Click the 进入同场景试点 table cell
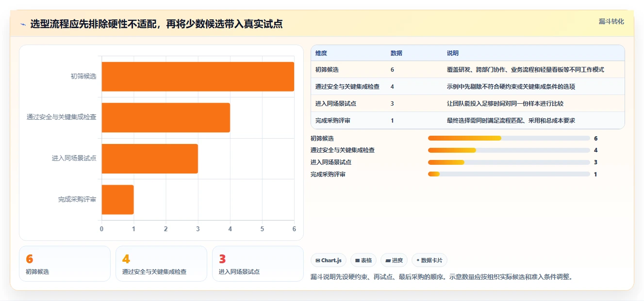The width and height of the screenshot is (644, 301). (x=336, y=104)
